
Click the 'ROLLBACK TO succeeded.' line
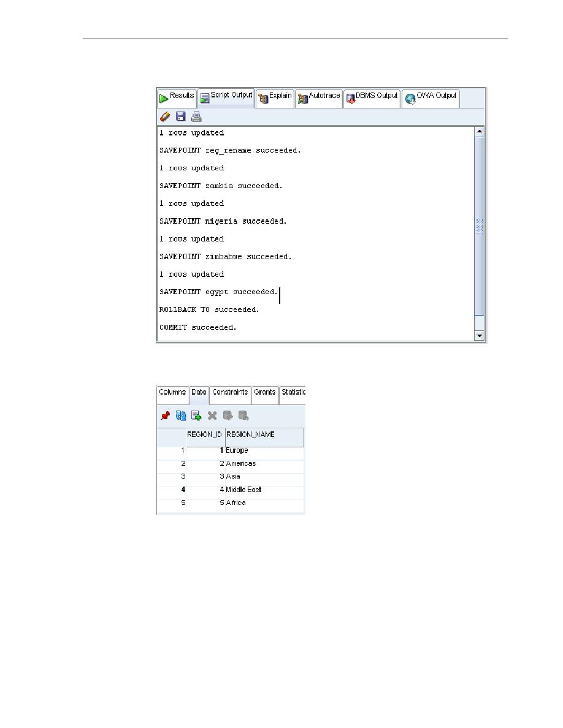(209, 309)
